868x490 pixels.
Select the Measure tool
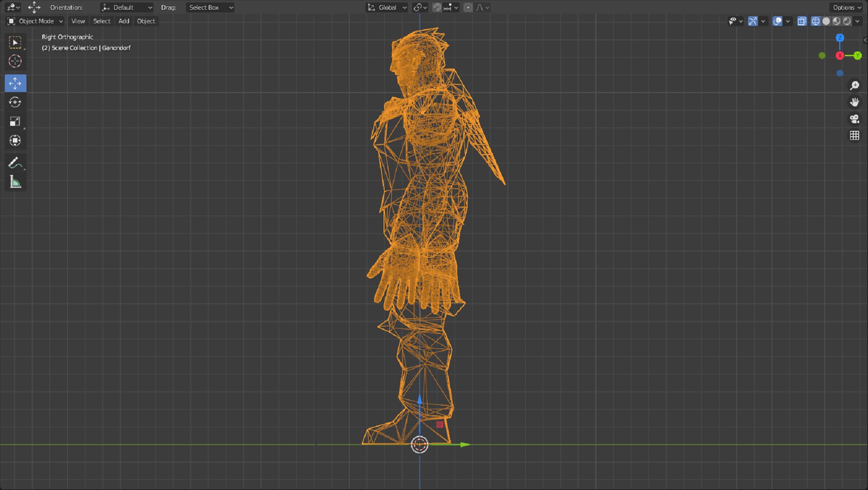tap(15, 182)
